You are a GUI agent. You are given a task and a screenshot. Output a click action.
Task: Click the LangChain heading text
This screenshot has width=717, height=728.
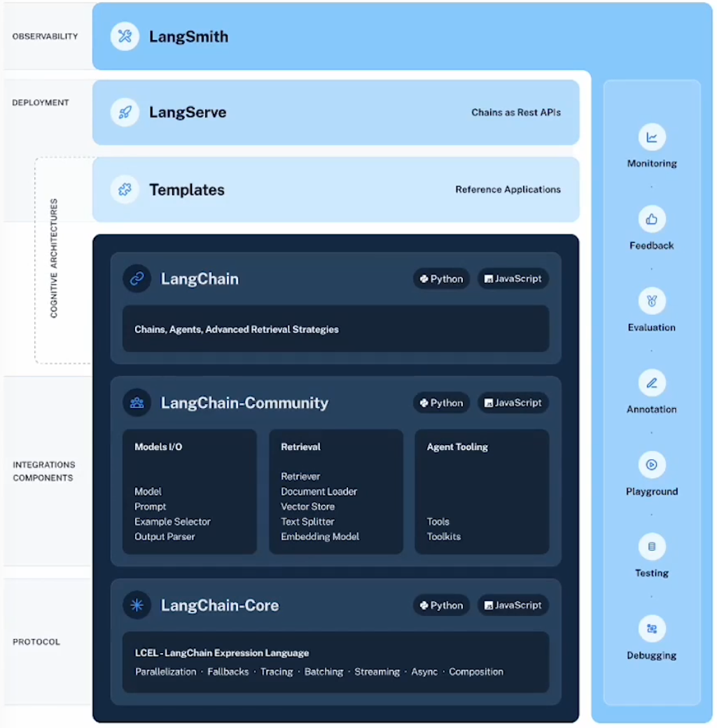click(x=200, y=279)
